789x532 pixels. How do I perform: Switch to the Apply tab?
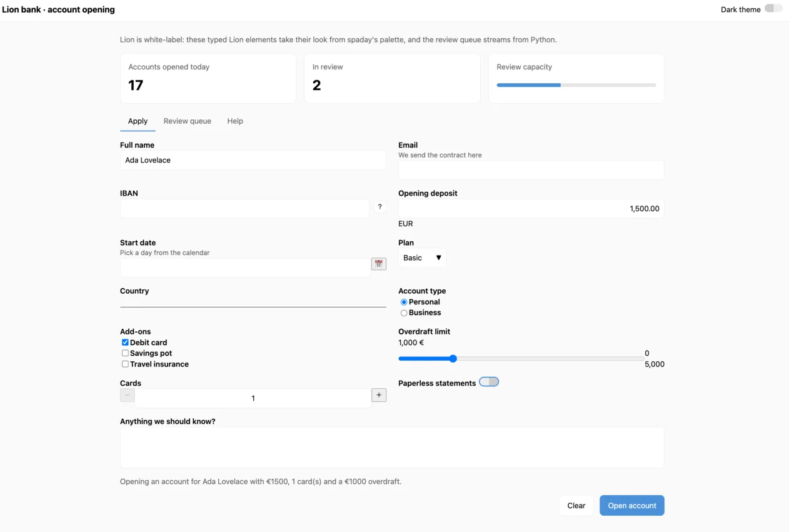point(138,121)
